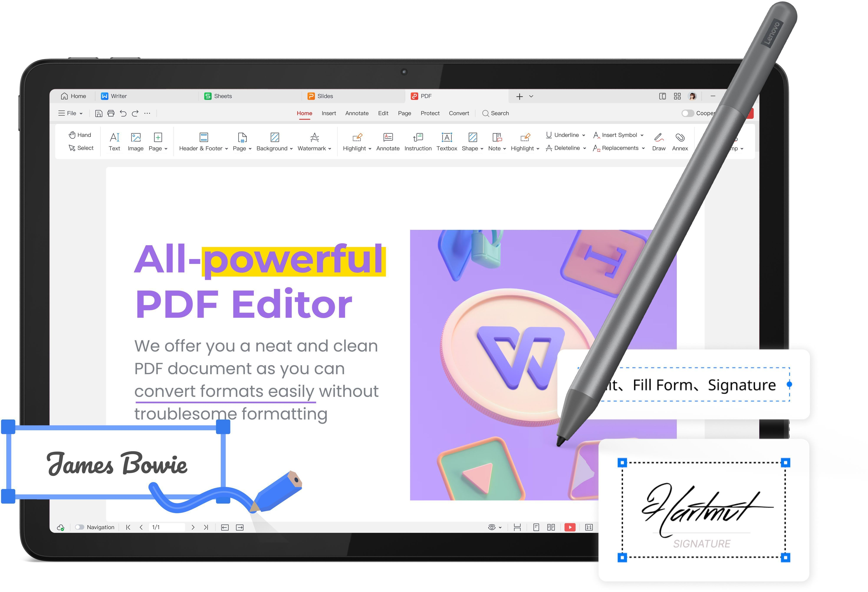Click the Search input field
868x592 pixels.
point(501,113)
